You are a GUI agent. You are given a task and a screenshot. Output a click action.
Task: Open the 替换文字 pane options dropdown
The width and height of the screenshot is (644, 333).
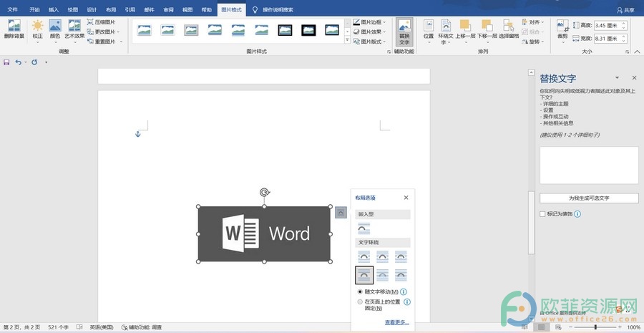617,77
